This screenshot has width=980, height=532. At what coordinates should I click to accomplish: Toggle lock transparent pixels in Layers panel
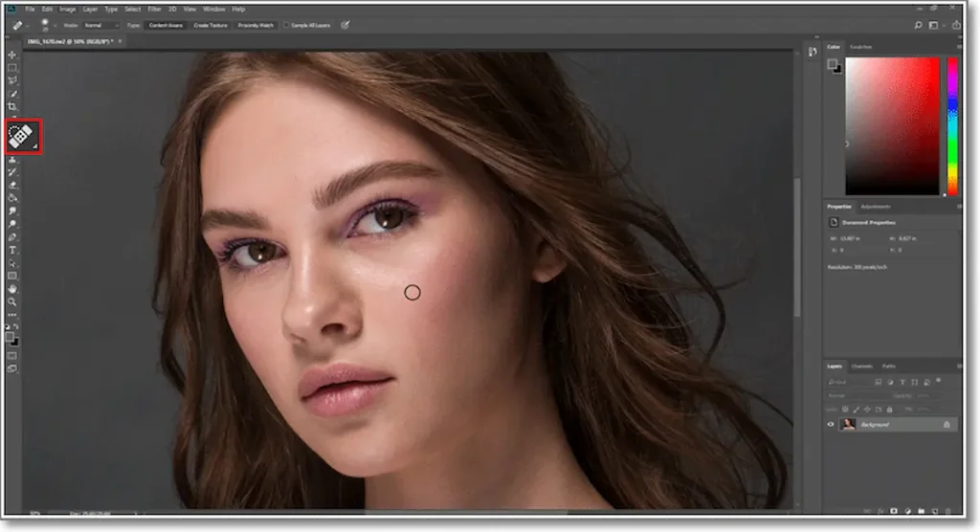coord(845,410)
